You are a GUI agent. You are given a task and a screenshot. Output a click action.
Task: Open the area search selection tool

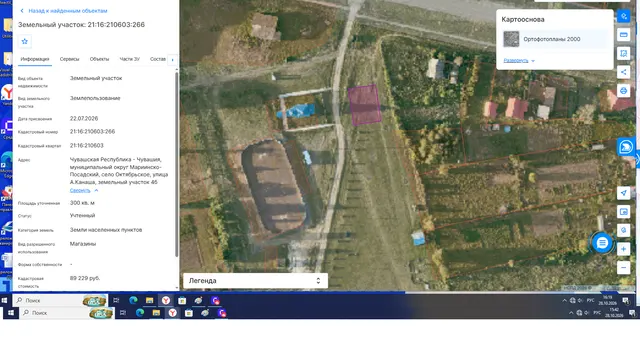(623, 53)
